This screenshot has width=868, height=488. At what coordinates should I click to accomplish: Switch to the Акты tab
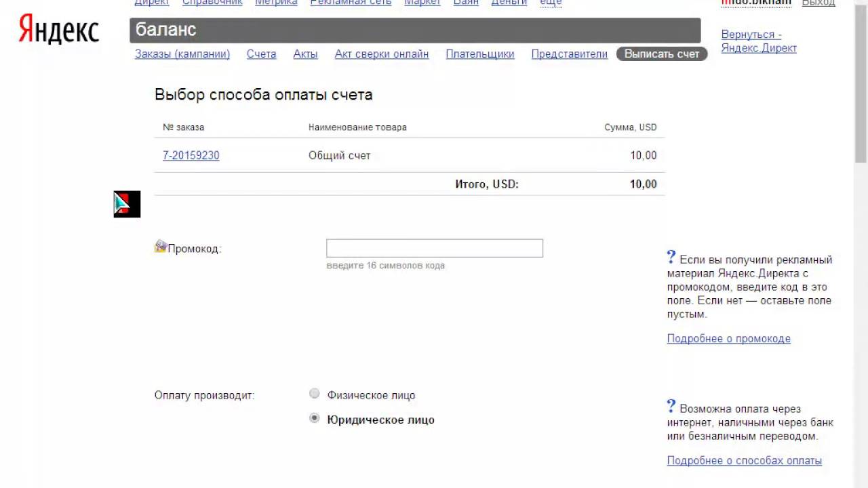click(x=306, y=54)
